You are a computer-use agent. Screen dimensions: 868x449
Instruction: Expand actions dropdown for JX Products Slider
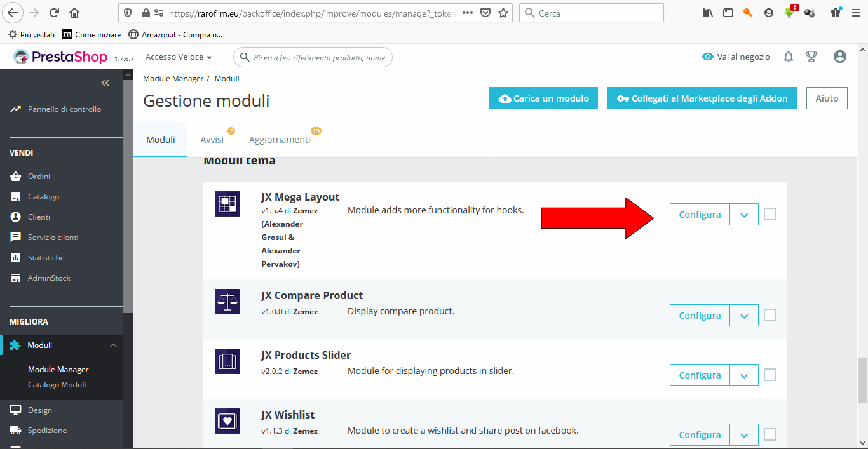pos(744,375)
